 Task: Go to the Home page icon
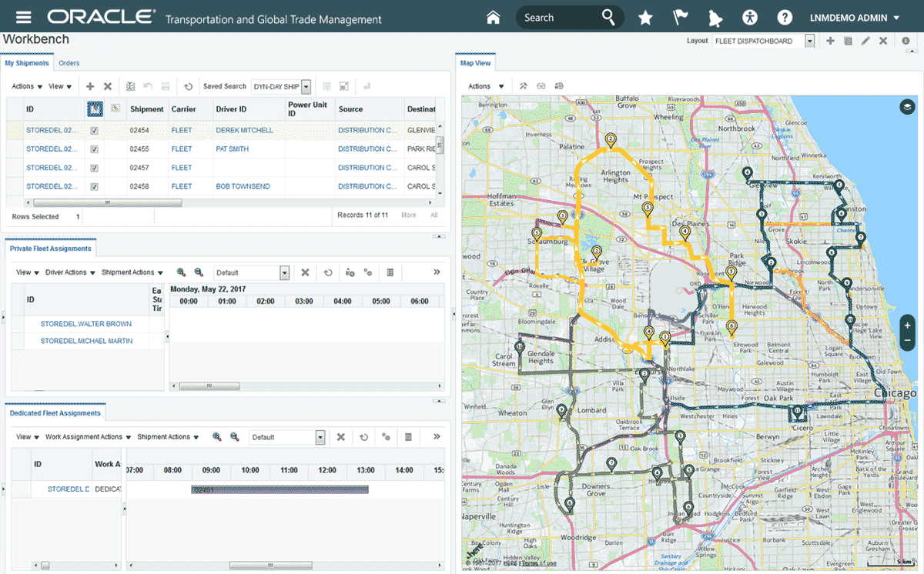pyautogui.click(x=494, y=18)
